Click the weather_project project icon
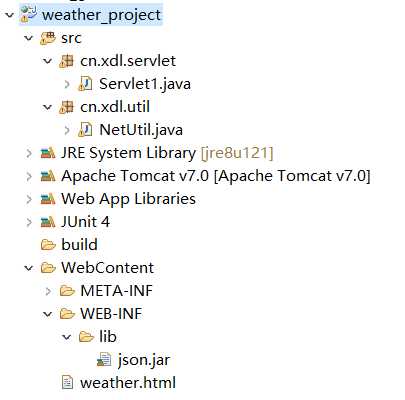This screenshot has width=405, height=400. click(x=28, y=14)
